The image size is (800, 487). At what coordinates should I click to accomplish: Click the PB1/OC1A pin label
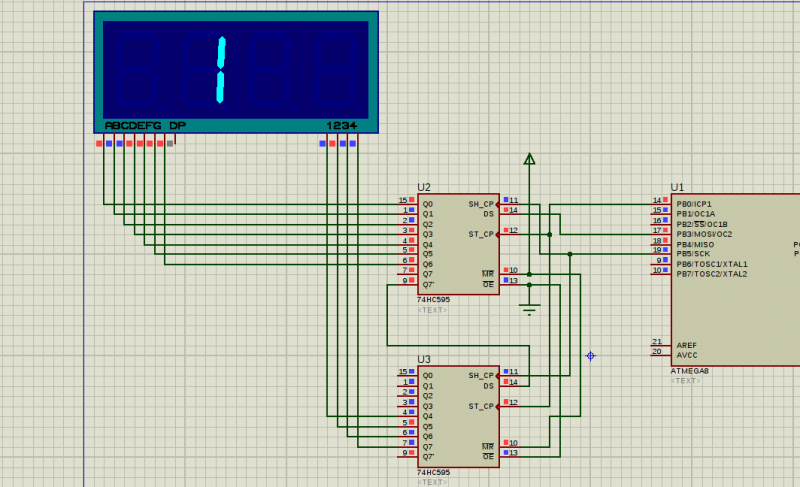(696, 214)
